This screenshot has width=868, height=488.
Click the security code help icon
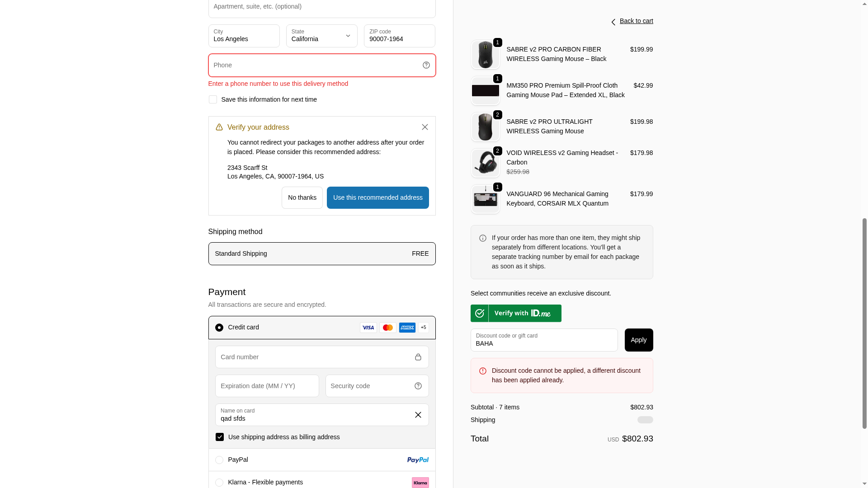418,386
